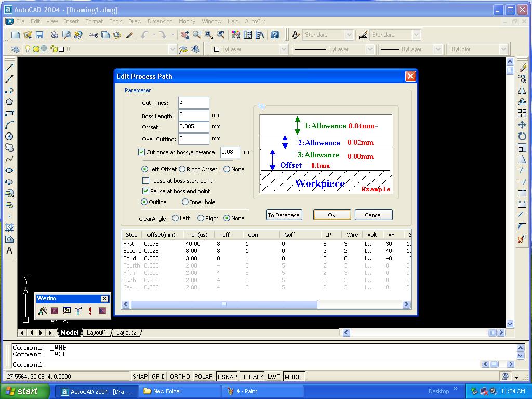This screenshot has width=532, height=399.
Task: Toggle Cut once at boss allowance checkbox
Action: coord(141,152)
